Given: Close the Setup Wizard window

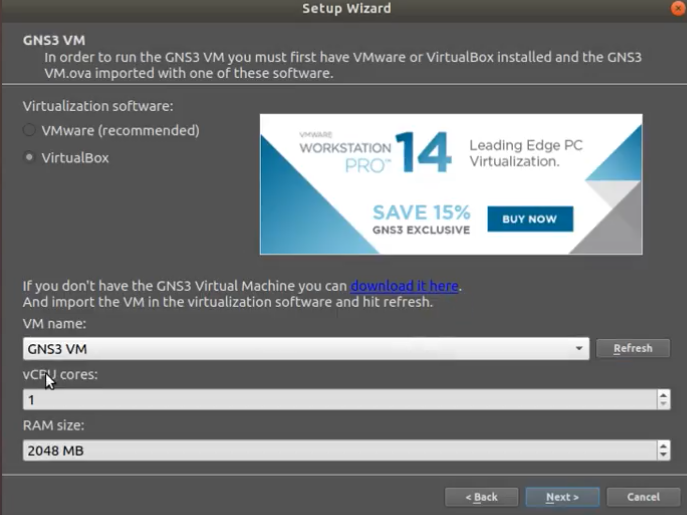Looking at the screenshot, I should point(678,8).
